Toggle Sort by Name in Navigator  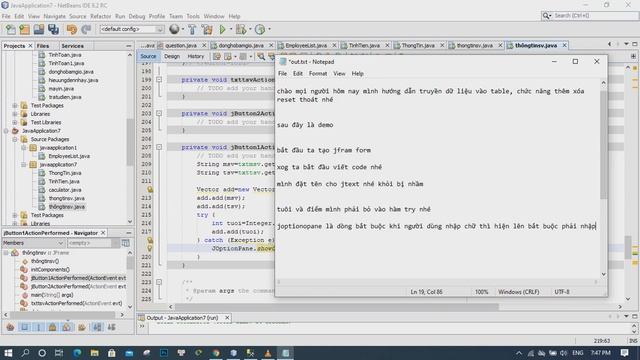click(x=97, y=327)
